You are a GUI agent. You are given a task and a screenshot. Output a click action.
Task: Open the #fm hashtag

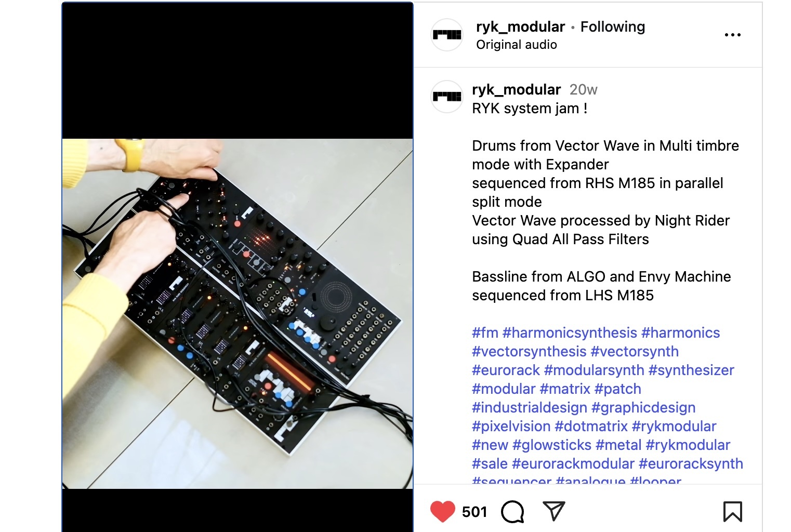(485, 332)
